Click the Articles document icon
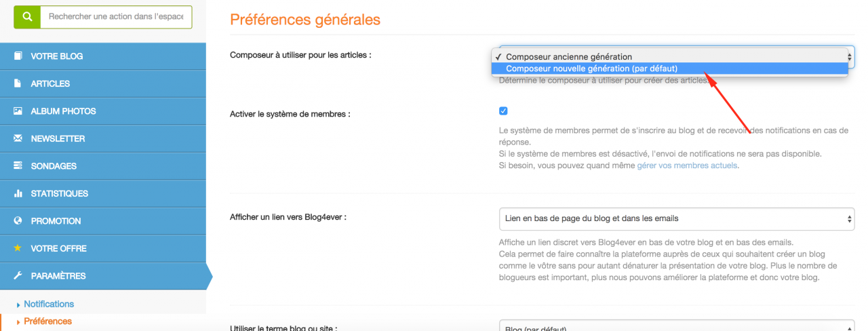 (x=18, y=83)
